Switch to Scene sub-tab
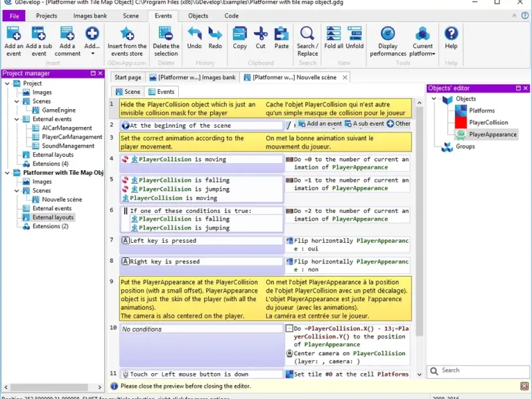This screenshot has width=532, height=399. (128, 92)
